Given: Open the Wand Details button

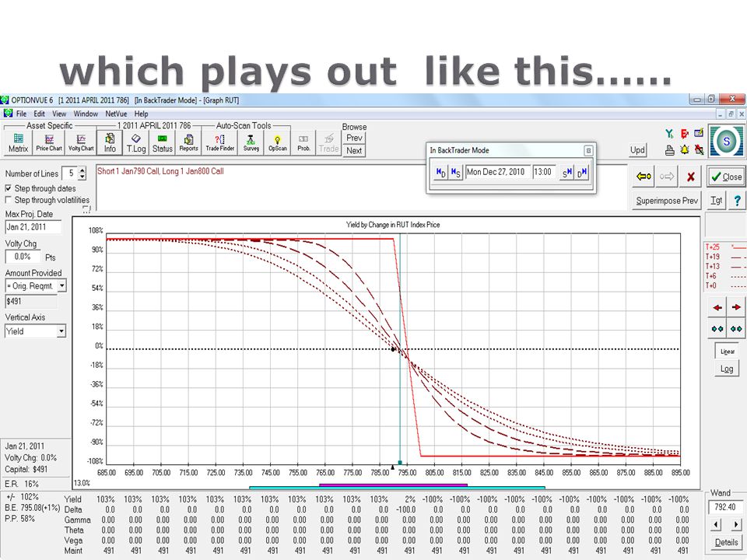Looking at the screenshot, I should pyautogui.click(x=726, y=542).
